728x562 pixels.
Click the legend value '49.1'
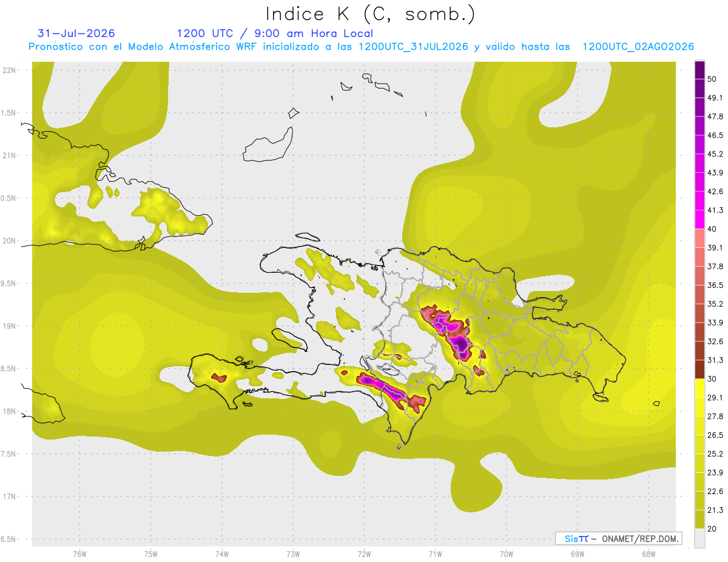tap(714, 98)
